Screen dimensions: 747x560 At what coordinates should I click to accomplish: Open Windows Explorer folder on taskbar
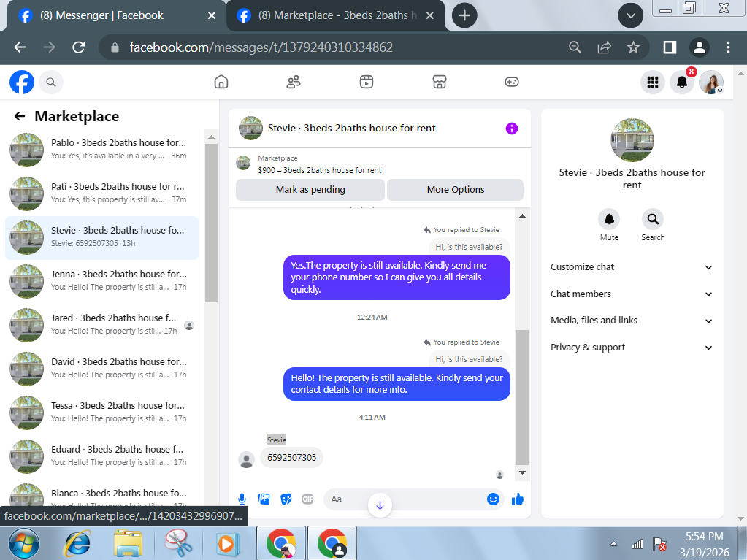click(x=129, y=543)
